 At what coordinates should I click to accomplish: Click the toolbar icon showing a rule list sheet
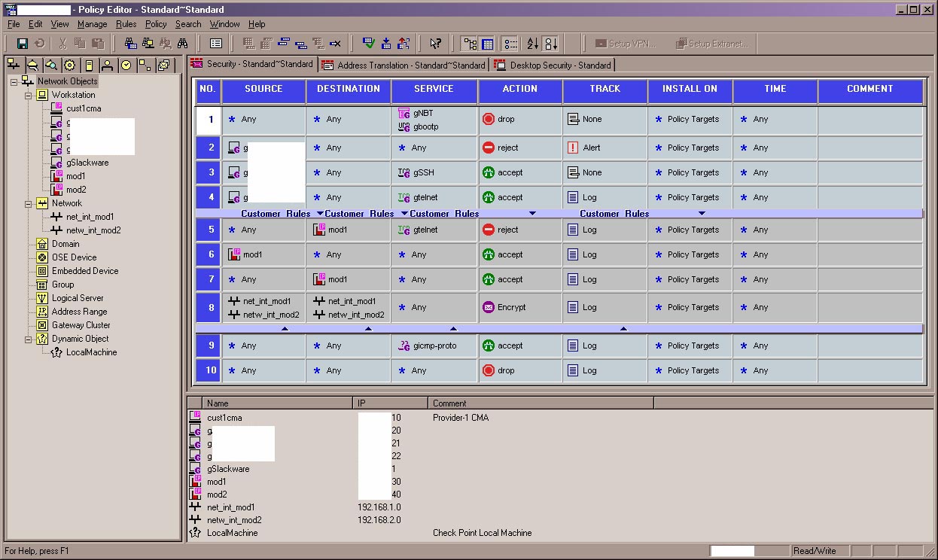click(x=216, y=44)
